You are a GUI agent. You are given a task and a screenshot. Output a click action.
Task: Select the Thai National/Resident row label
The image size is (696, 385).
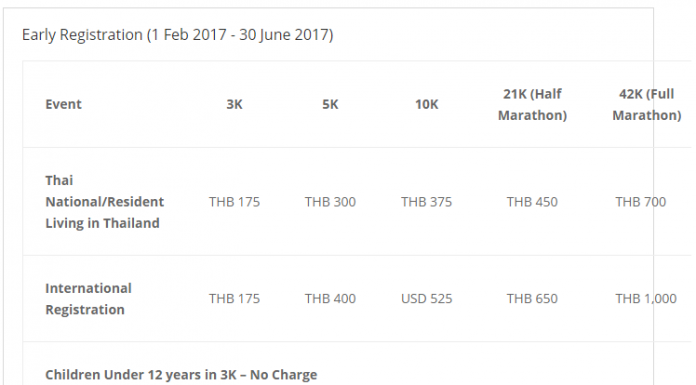pos(105,202)
